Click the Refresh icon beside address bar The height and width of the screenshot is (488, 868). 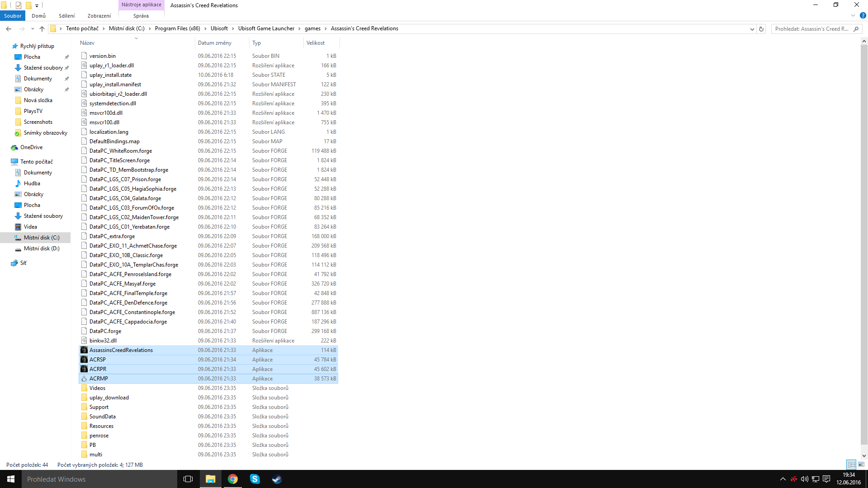point(761,29)
